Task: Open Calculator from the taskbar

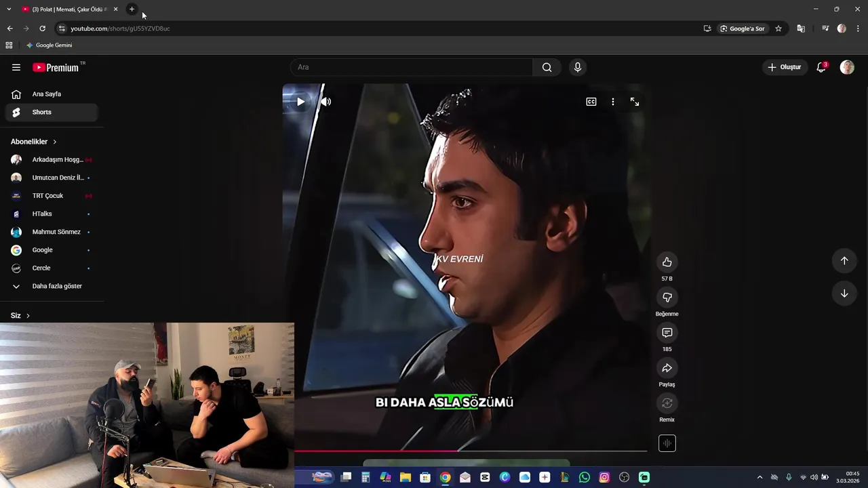Action: point(366,477)
